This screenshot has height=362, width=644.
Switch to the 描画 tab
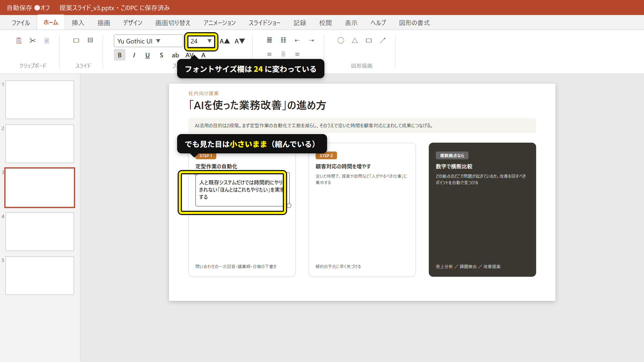[x=104, y=23]
